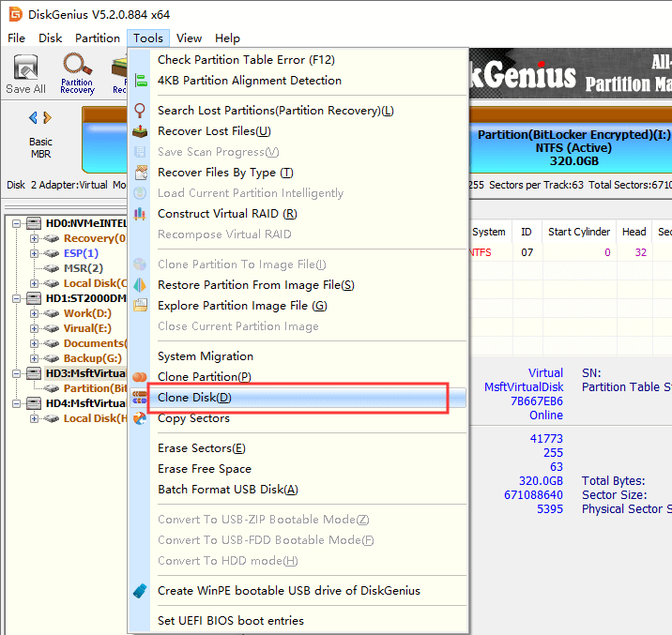Open the Partition menu
Screen dimensions: 672x635
click(98, 38)
